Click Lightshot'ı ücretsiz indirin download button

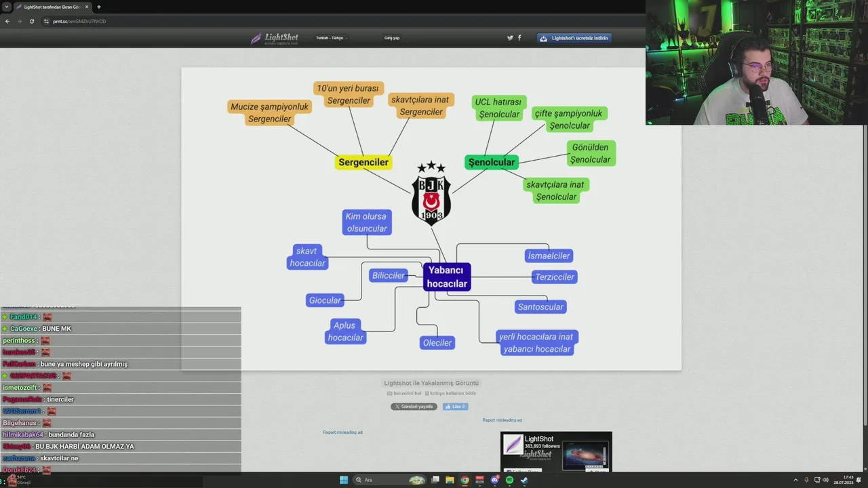(x=574, y=38)
